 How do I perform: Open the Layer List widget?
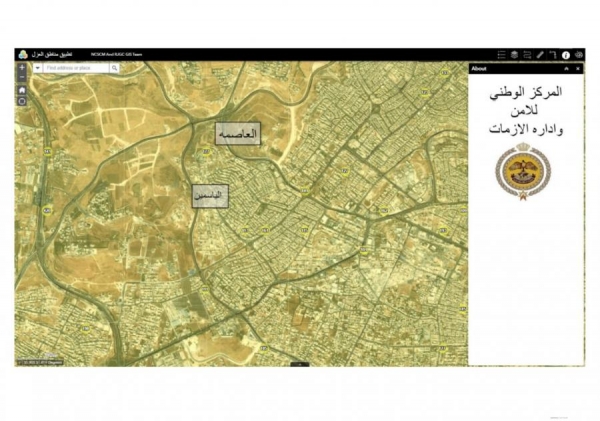coord(514,55)
